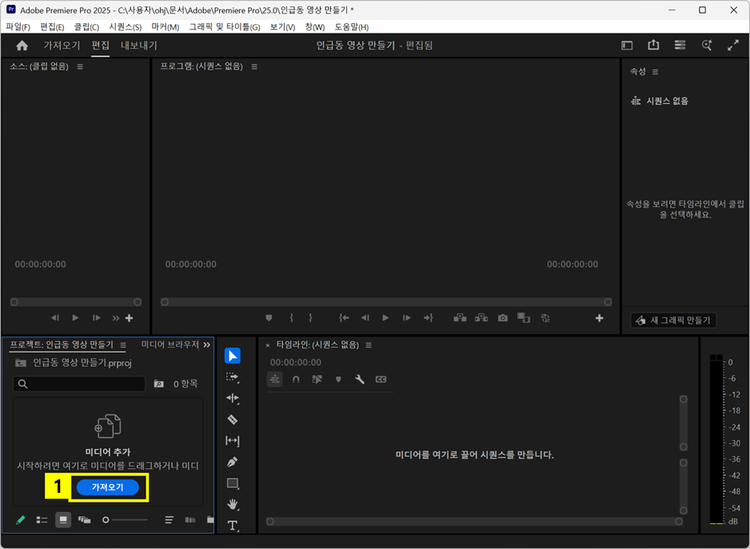Open Program panel hamburger menu
The image size is (750, 549).
pos(254,67)
